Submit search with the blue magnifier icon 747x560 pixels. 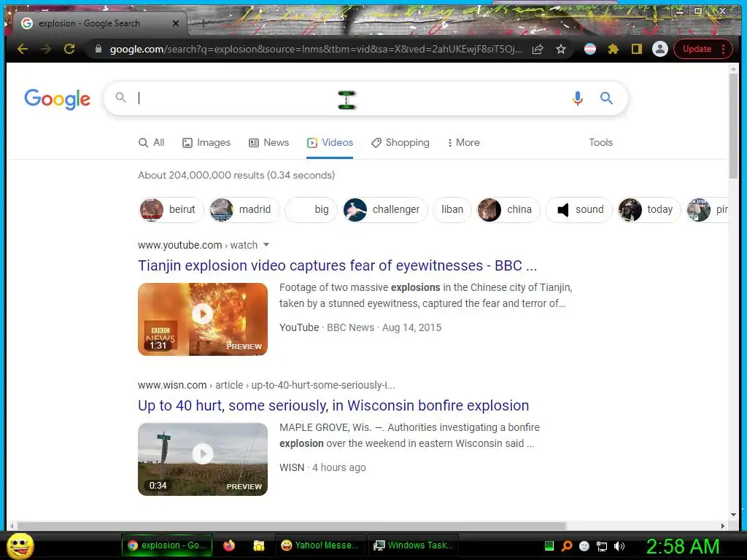pos(606,98)
